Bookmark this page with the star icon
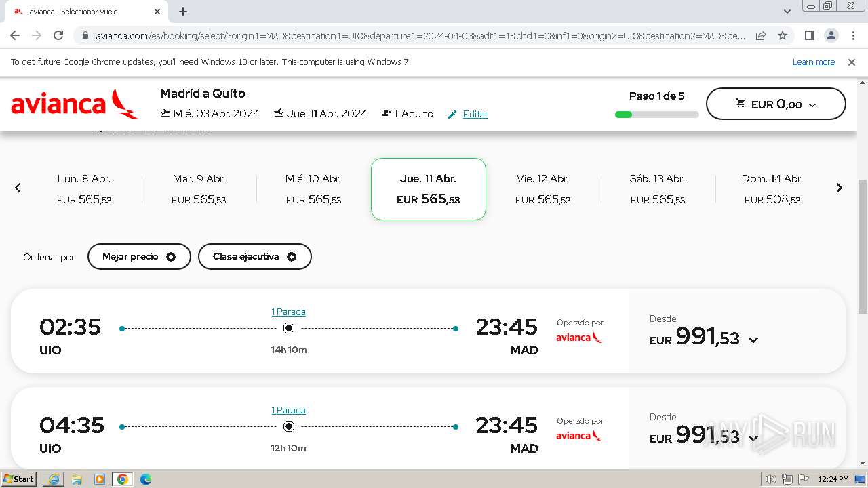868x488 pixels. pos(783,35)
